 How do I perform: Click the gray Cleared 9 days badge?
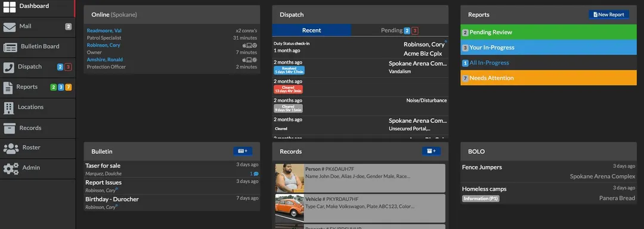pyautogui.click(x=288, y=109)
